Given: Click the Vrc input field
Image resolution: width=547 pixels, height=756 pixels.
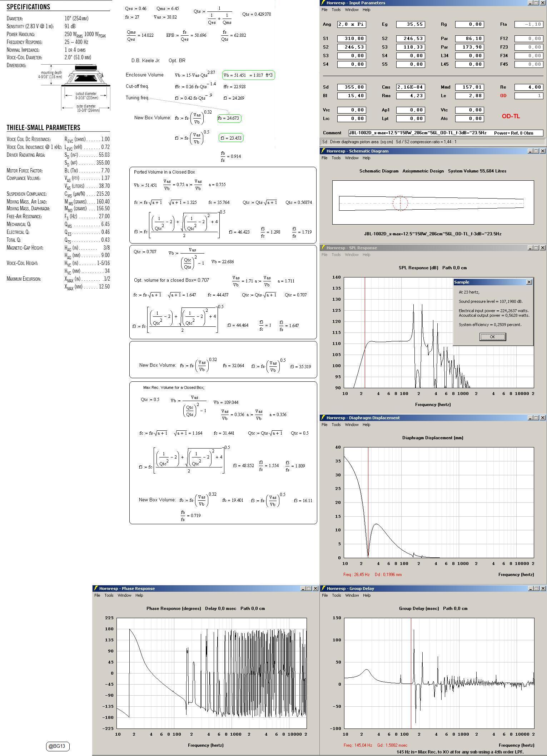Looking at the screenshot, I should tap(352, 110).
